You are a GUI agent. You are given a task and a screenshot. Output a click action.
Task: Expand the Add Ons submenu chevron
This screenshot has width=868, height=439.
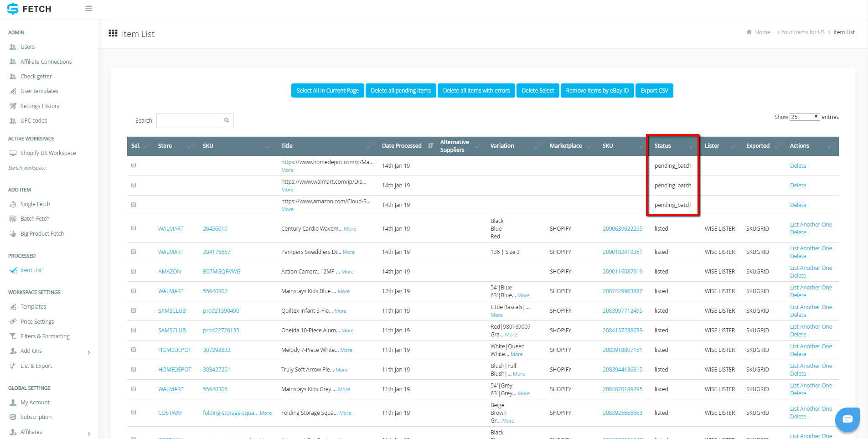tap(89, 352)
